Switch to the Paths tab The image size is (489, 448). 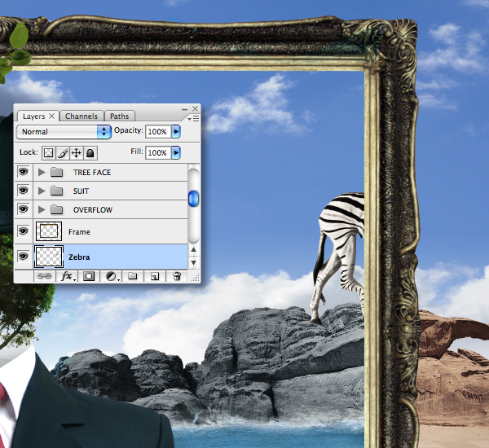coord(120,116)
